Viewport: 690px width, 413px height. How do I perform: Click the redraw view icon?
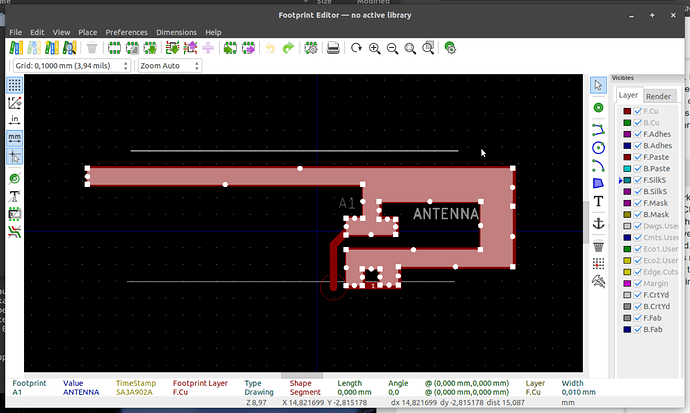click(356, 48)
